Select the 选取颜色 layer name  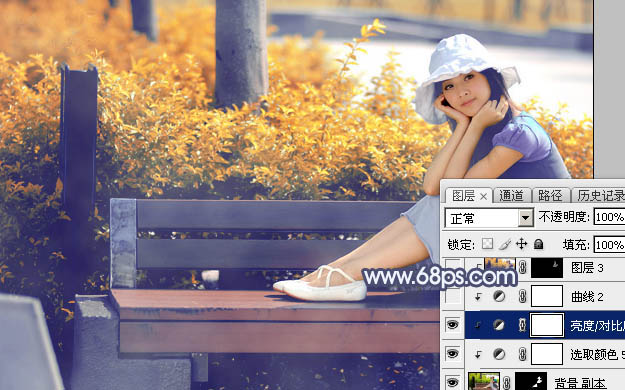(597, 354)
